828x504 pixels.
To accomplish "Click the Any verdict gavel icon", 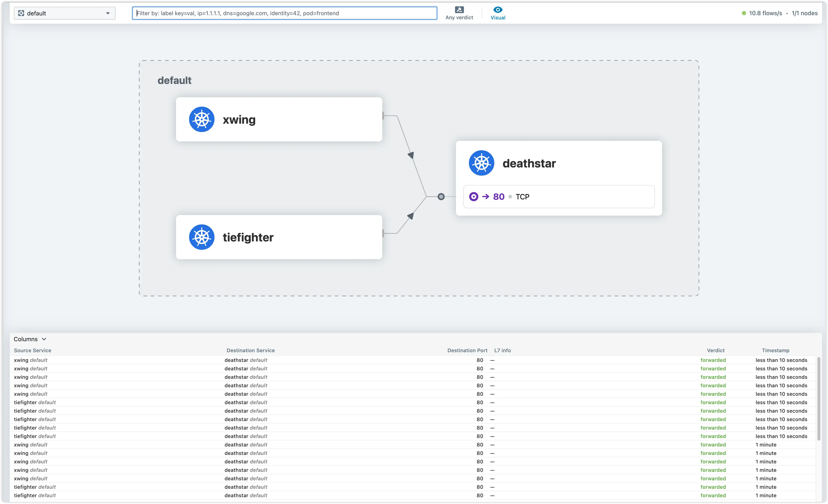I will coord(459,10).
